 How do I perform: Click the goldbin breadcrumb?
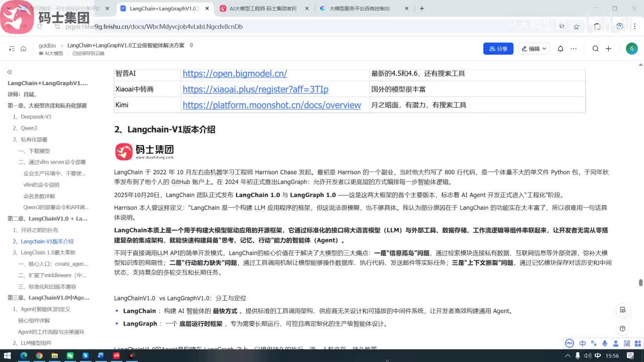pos(47,45)
